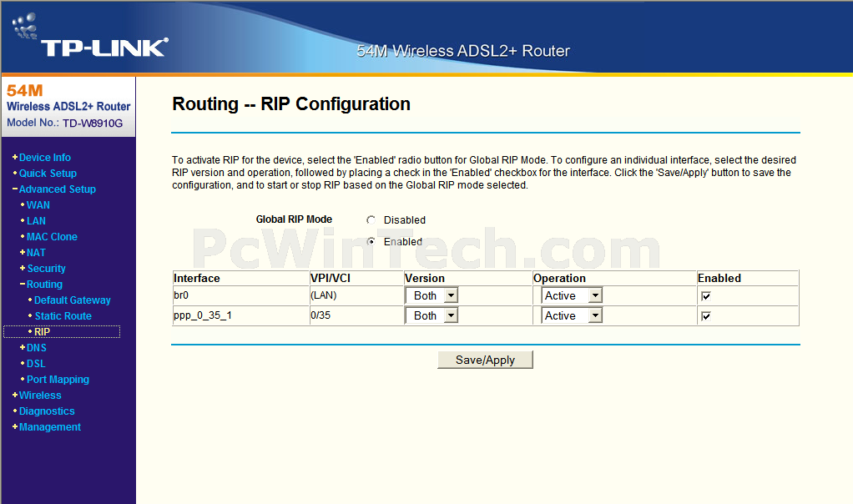The image size is (853, 504).
Task: Select the Disabled radio button for Global RIP Mode
Action: click(x=371, y=220)
